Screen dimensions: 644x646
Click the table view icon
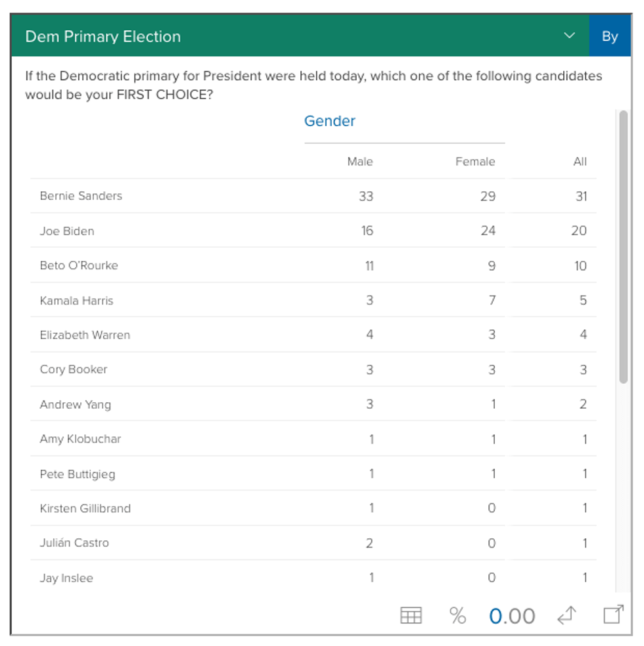tap(411, 616)
